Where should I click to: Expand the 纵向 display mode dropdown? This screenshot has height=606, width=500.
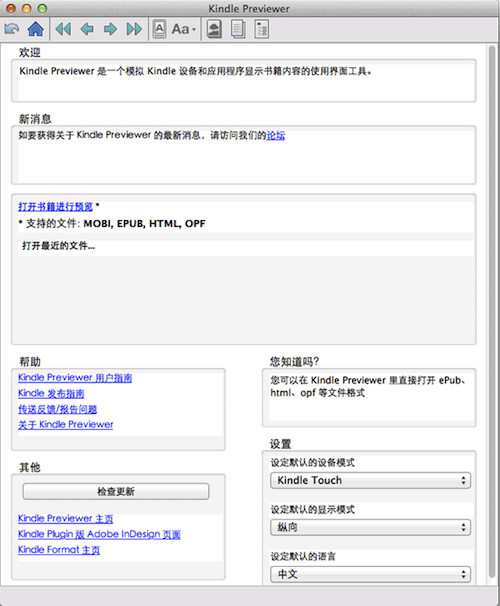[370, 527]
